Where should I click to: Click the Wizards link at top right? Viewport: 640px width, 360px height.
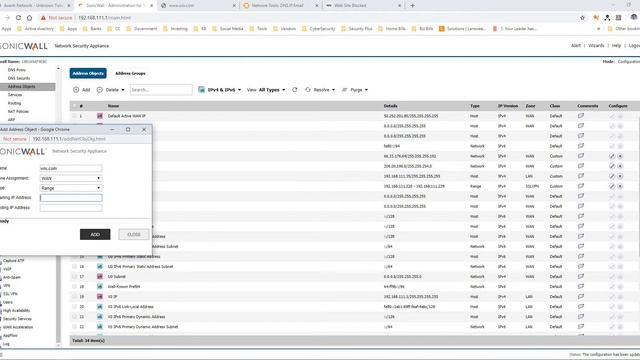[x=596, y=46]
